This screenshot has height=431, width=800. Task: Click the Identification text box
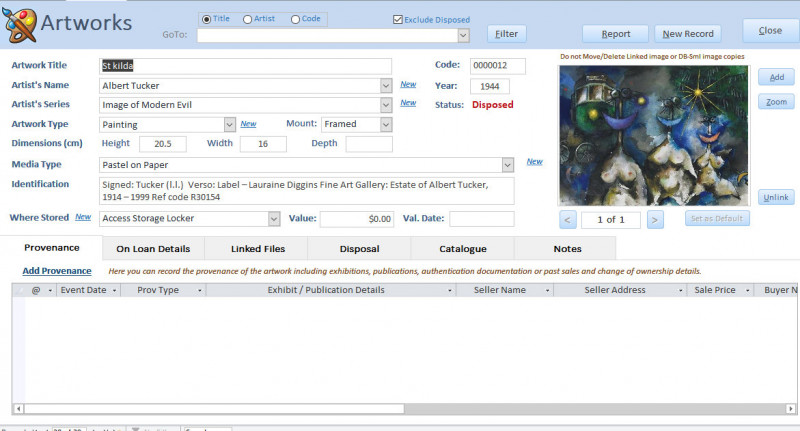point(307,191)
